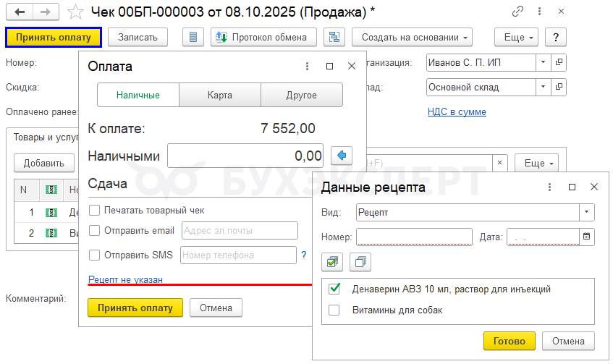Uncheck all items in recipe list
Viewport: 613px width, 364px height.
[x=360, y=262]
